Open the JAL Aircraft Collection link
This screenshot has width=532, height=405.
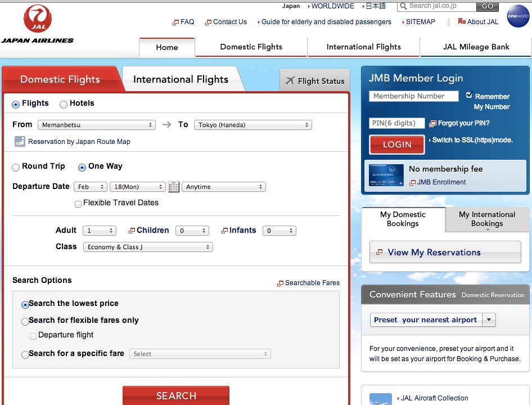point(435,398)
